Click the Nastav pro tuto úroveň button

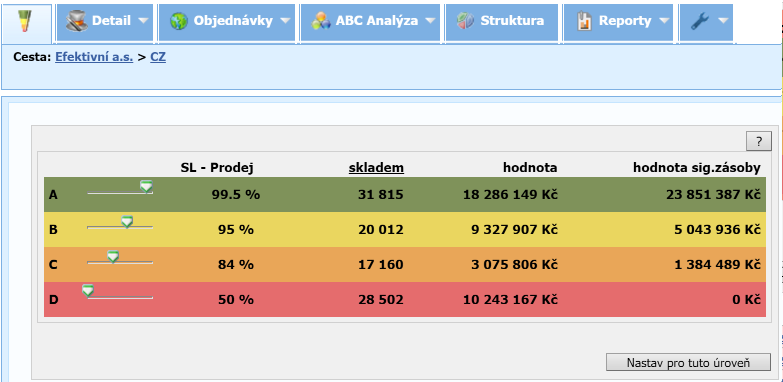(688, 363)
